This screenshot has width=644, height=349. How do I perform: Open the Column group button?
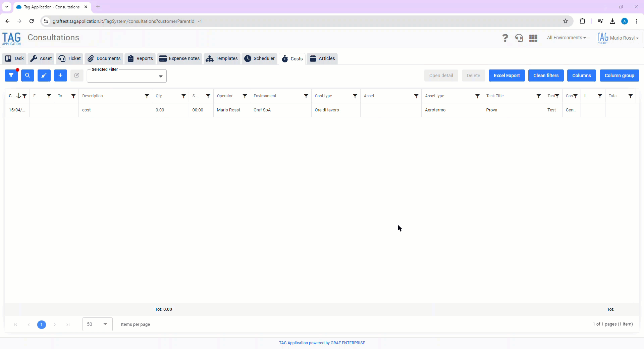(619, 76)
